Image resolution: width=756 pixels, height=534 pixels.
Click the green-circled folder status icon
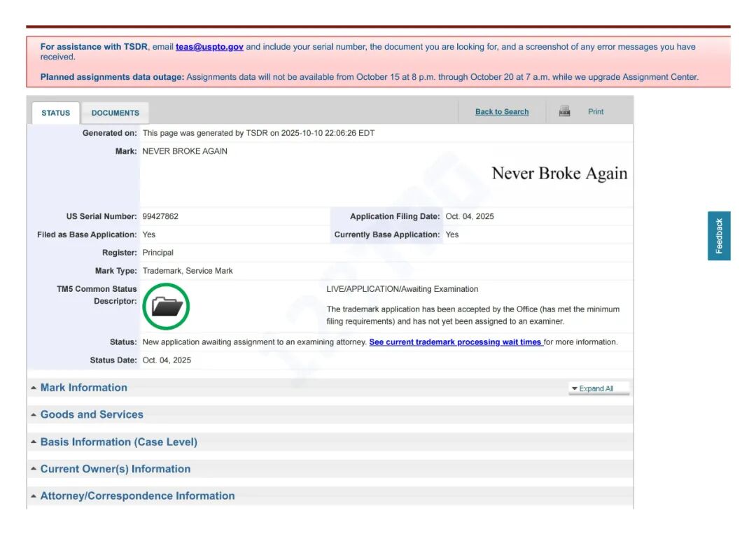[x=167, y=306]
